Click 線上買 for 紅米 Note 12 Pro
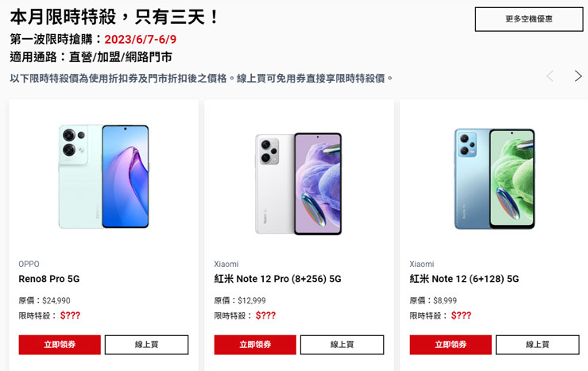588x371 pixels. click(x=342, y=345)
